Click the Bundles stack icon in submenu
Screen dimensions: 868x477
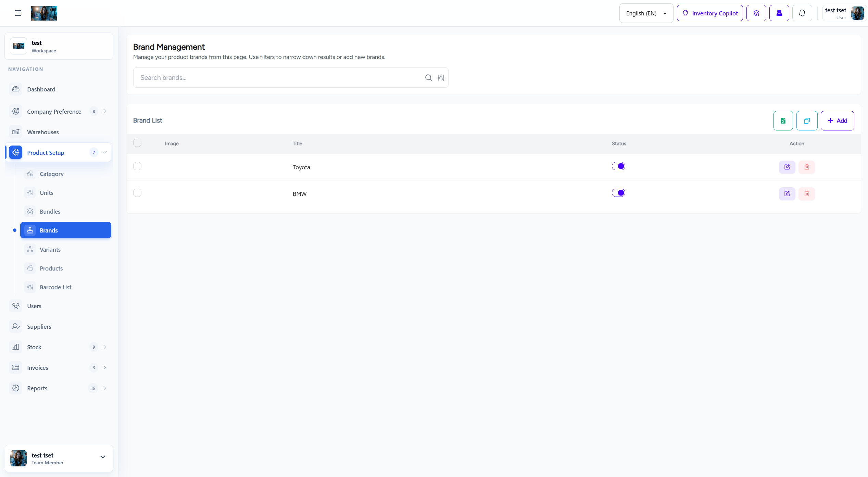30,211
